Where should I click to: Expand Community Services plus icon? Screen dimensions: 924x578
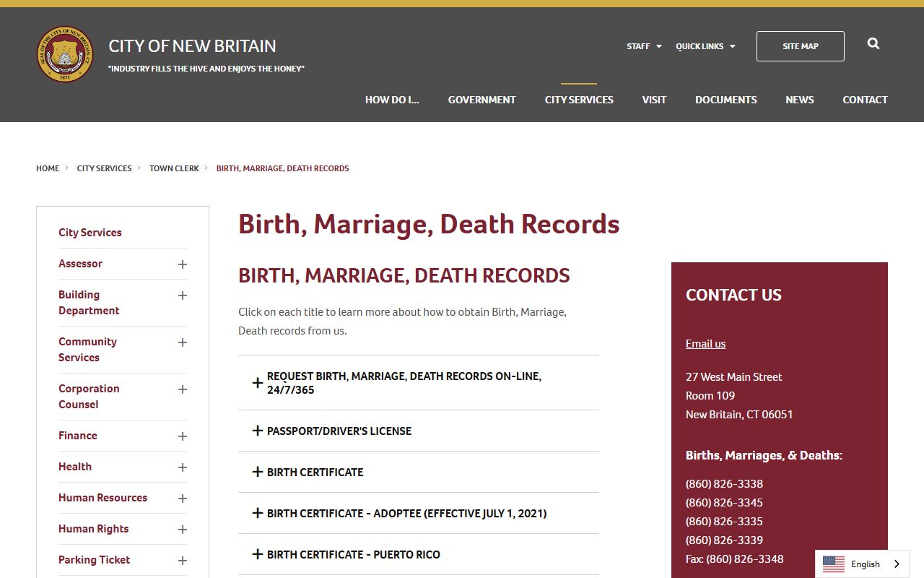(183, 342)
